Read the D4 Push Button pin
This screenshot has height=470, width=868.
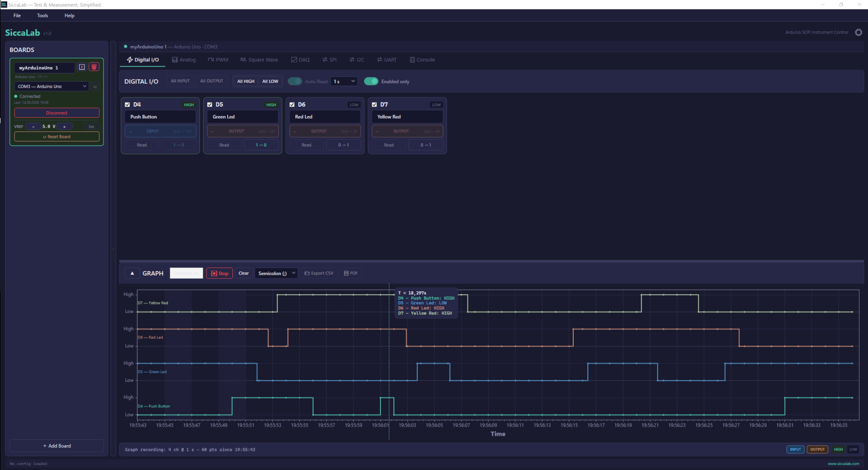click(142, 145)
